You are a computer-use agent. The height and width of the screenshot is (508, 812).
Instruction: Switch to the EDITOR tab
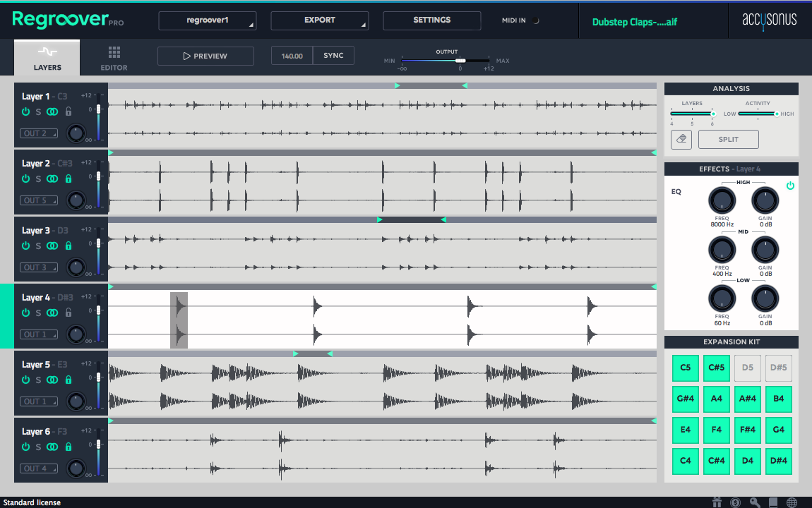click(114, 58)
